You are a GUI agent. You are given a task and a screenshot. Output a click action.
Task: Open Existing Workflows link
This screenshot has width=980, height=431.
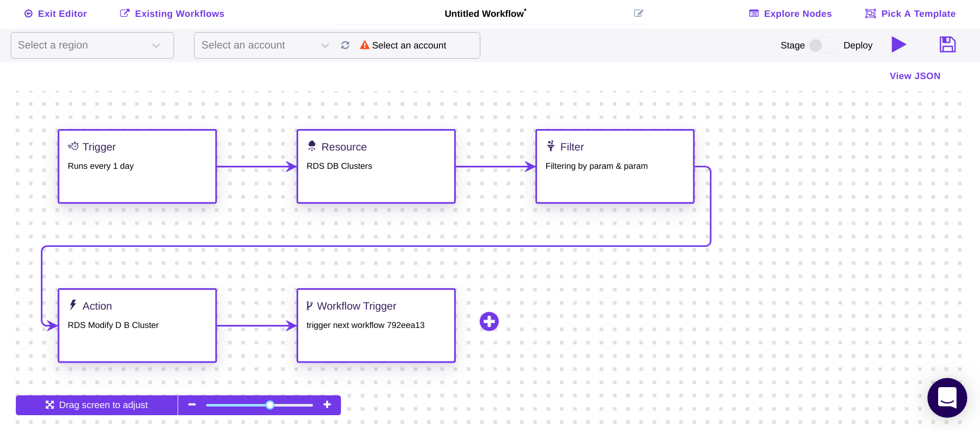172,13
